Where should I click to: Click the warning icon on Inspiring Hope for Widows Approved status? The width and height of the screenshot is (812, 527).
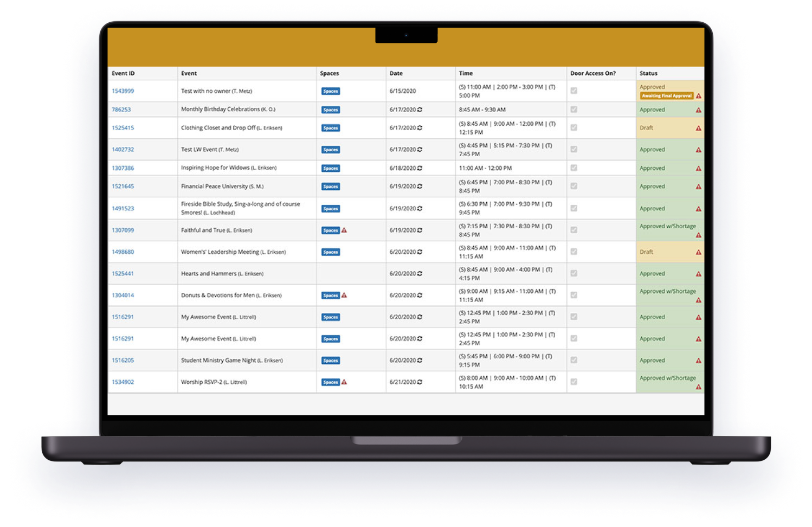coord(698,168)
